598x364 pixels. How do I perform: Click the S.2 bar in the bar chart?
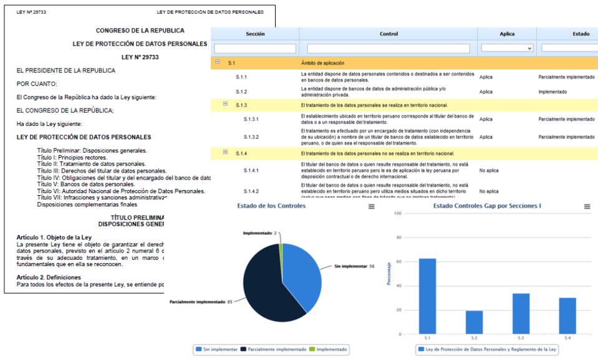pyautogui.click(x=474, y=322)
